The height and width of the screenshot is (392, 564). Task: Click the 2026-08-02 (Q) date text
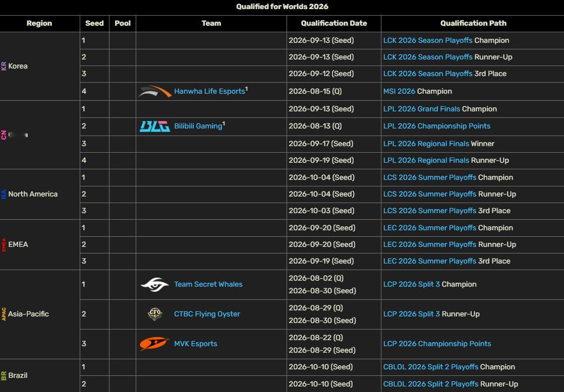(316, 278)
